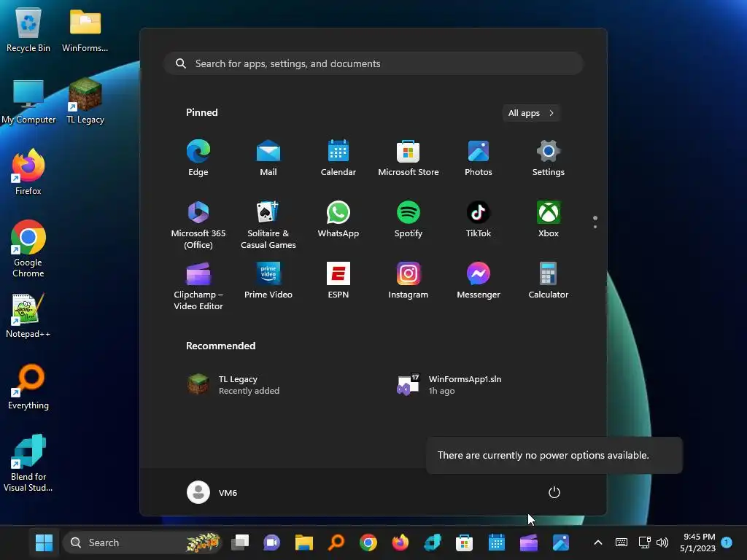The image size is (747, 560).
Task: Open Google Chrome from taskbar
Action: pos(368,542)
